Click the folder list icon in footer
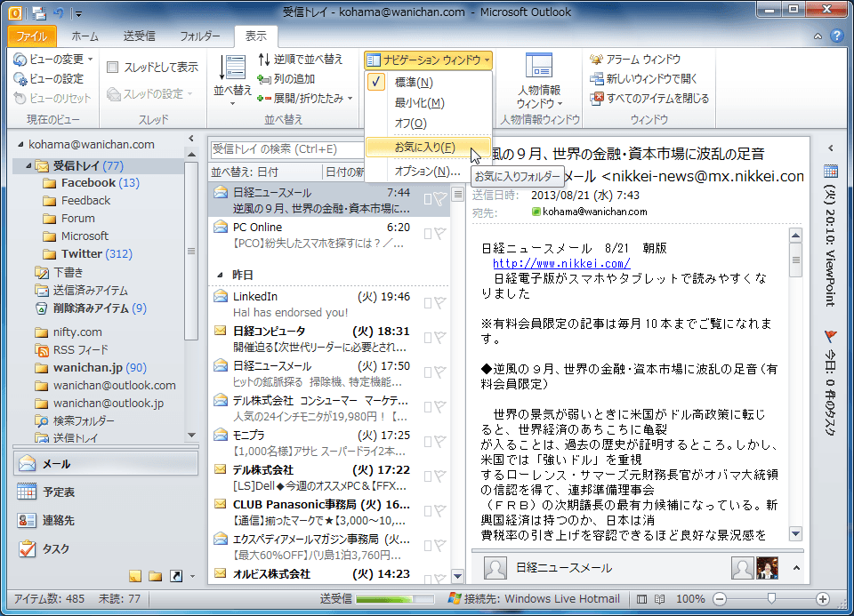The width and height of the screenshot is (854, 616). pos(155,576)
